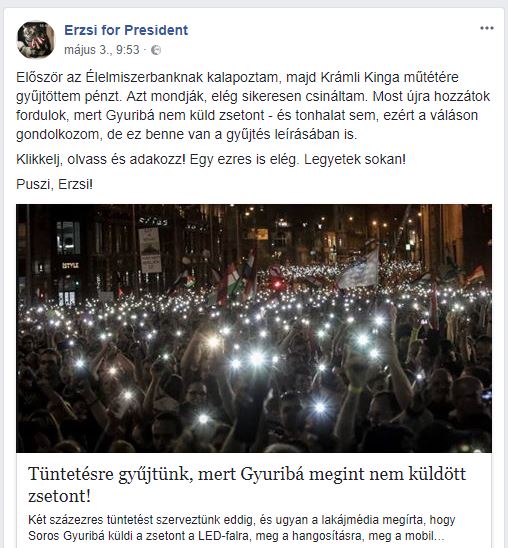
Task: Open the május 3., 9:53 timestamp
Action: [x=102, y=50]
